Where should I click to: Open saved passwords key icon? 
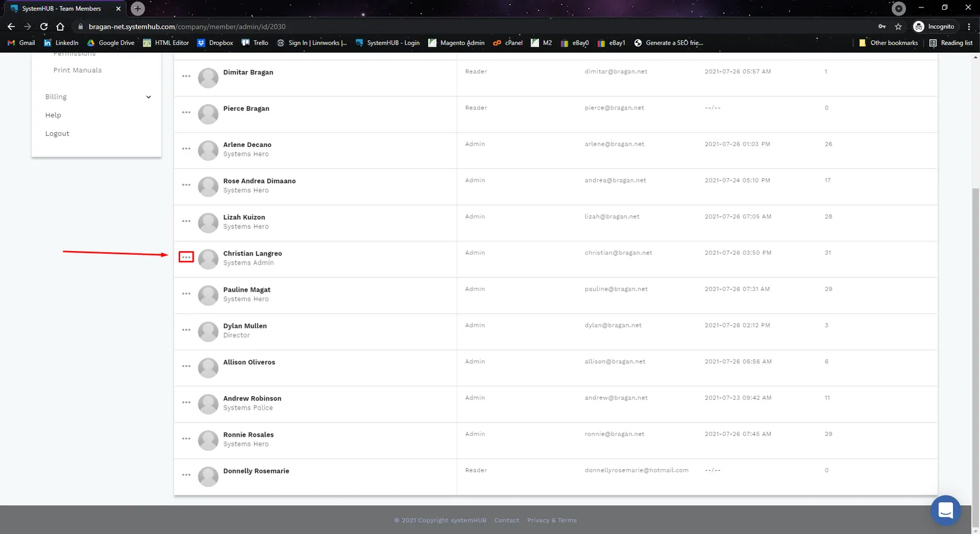882,26
